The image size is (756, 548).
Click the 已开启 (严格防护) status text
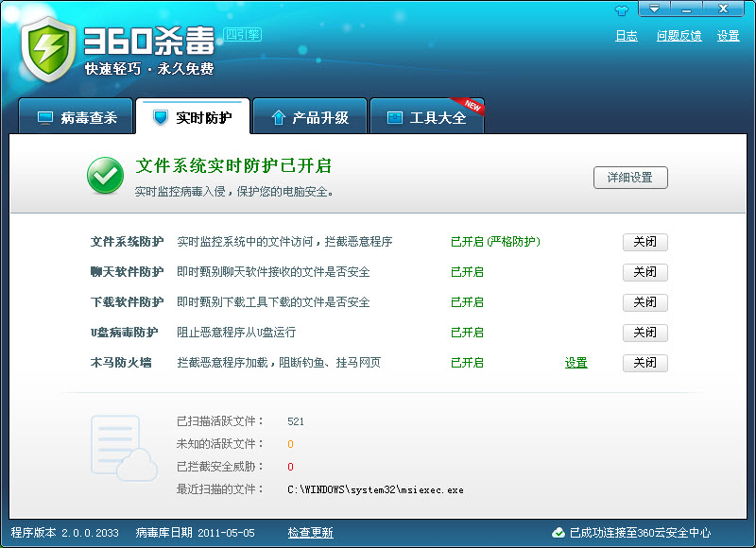point(495,242)
